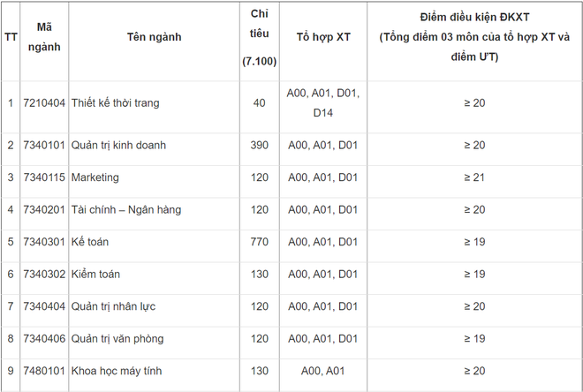
Task: Select the "Quản trị nhân lực" cell
Action: click(113, 306)
